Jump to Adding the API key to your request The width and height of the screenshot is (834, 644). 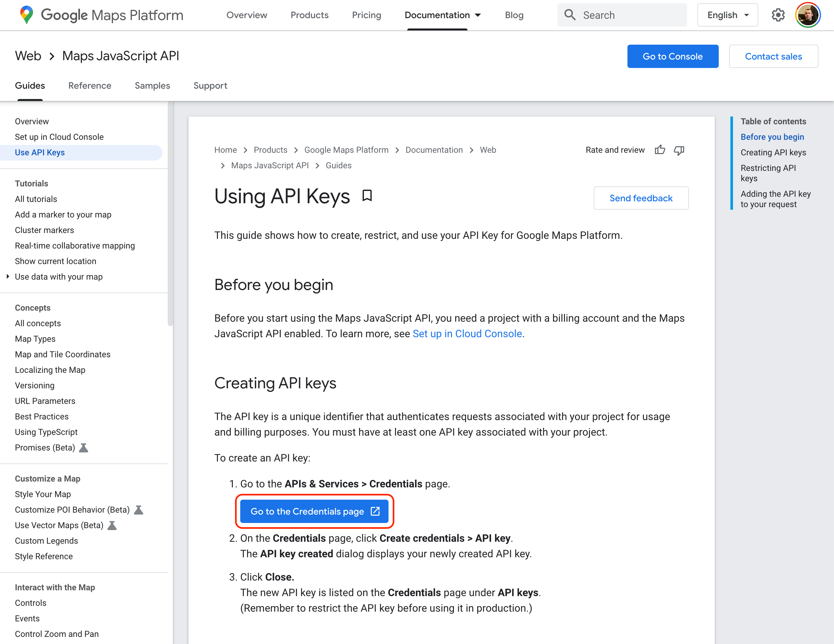(x=776, y=199)
